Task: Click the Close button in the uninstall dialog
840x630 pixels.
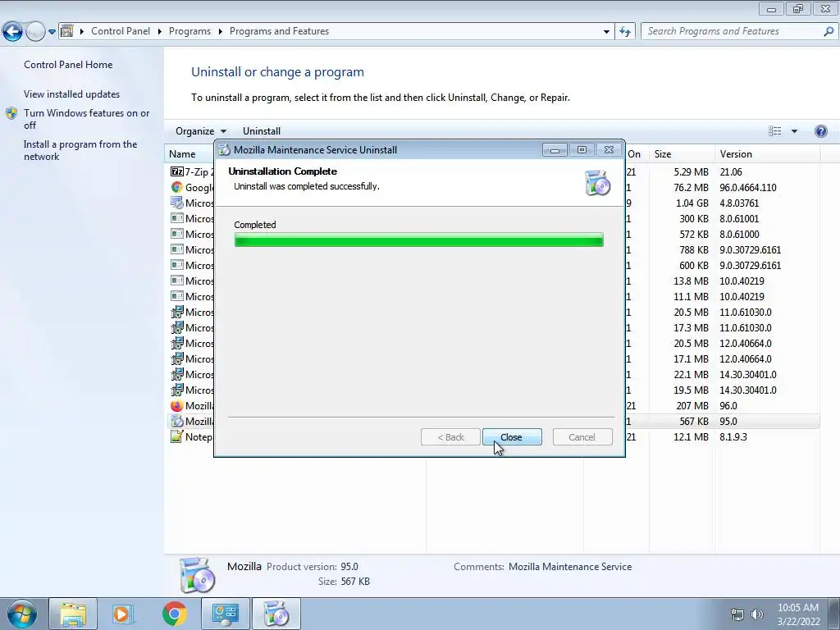Action: coord(512,437)
